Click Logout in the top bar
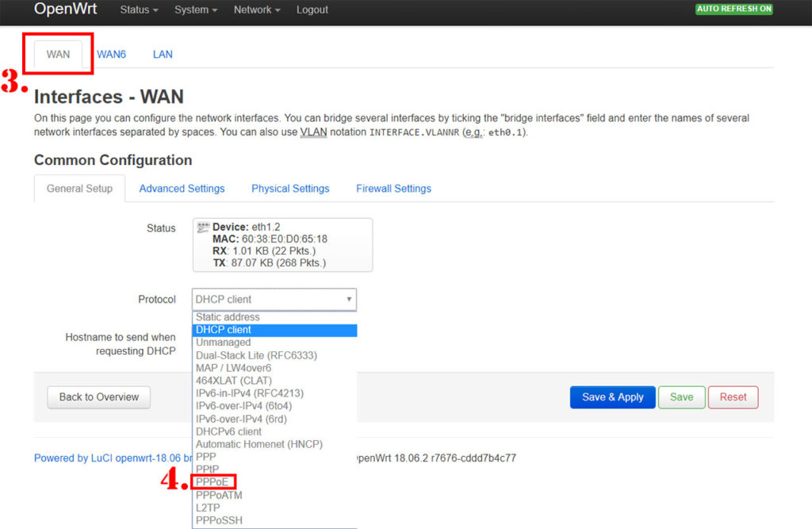The image size is (812, 529). click(x=312, y=10)
